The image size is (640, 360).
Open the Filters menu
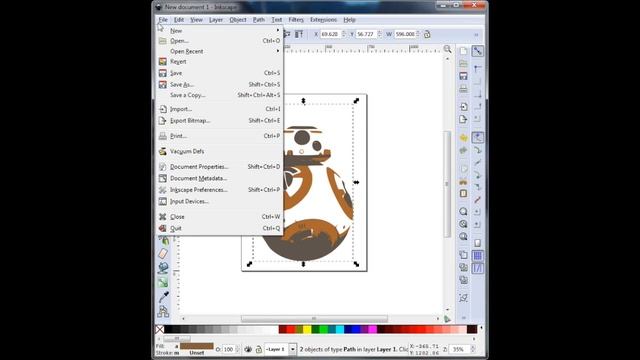point(296,20)
